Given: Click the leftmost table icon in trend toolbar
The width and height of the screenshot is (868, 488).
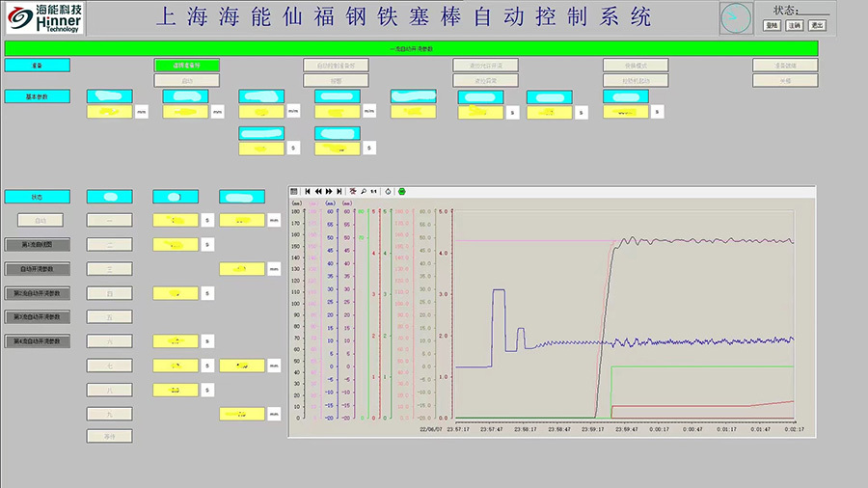Looking at the screenshot, I should (x=294, y=192).
